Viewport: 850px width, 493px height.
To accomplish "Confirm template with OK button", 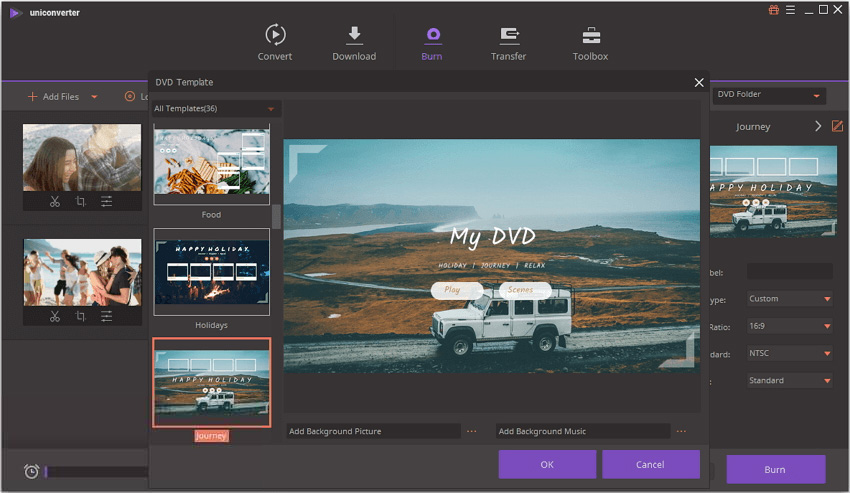I will pos(547,464).
